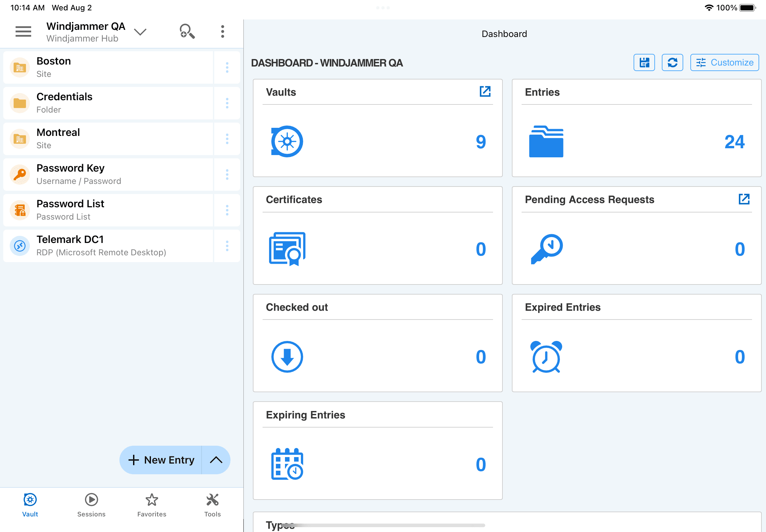Screen dimensions: 766x532
Task: Collapse the New Entry options chevron
Action: click(216, 460)
